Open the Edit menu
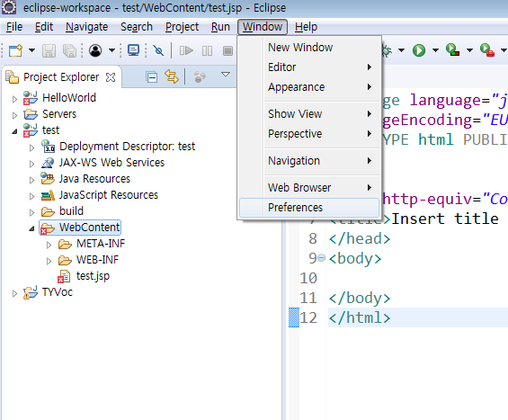This screenshot has width=508, height=420. pos(44,27)
